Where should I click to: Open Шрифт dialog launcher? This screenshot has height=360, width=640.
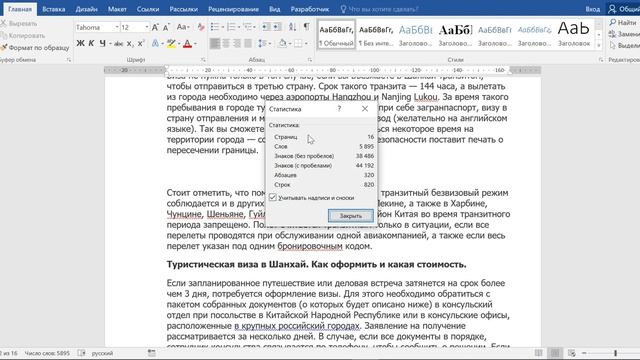click(203, 60)
